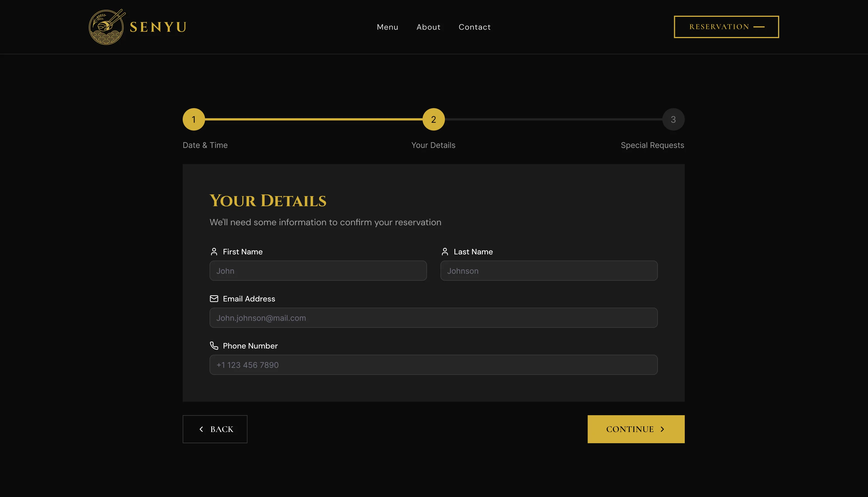
Task: Click the Reservation button in header
Action: pos(726,27)
